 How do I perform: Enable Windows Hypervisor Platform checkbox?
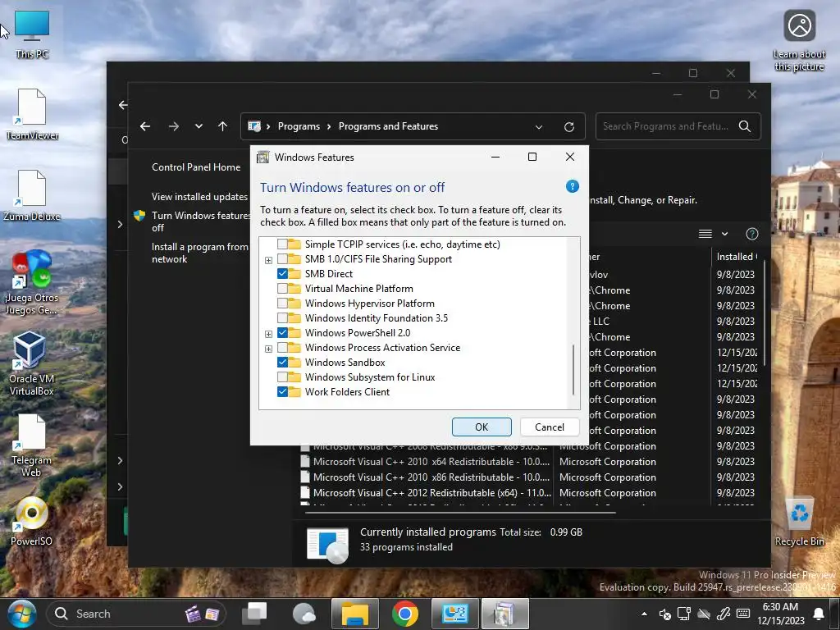pos(282,304)
